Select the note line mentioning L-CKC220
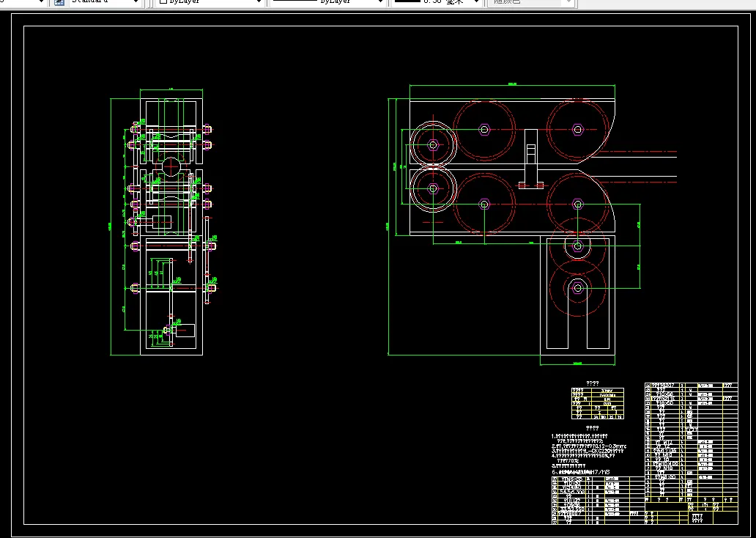Viewport: 756px width, 538px height. click(x=588, y=451)
